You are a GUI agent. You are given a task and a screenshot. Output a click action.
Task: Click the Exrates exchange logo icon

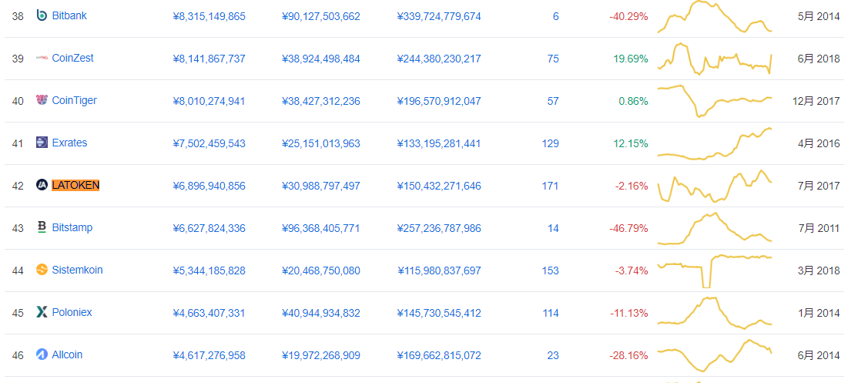click(x=42, y=143)
